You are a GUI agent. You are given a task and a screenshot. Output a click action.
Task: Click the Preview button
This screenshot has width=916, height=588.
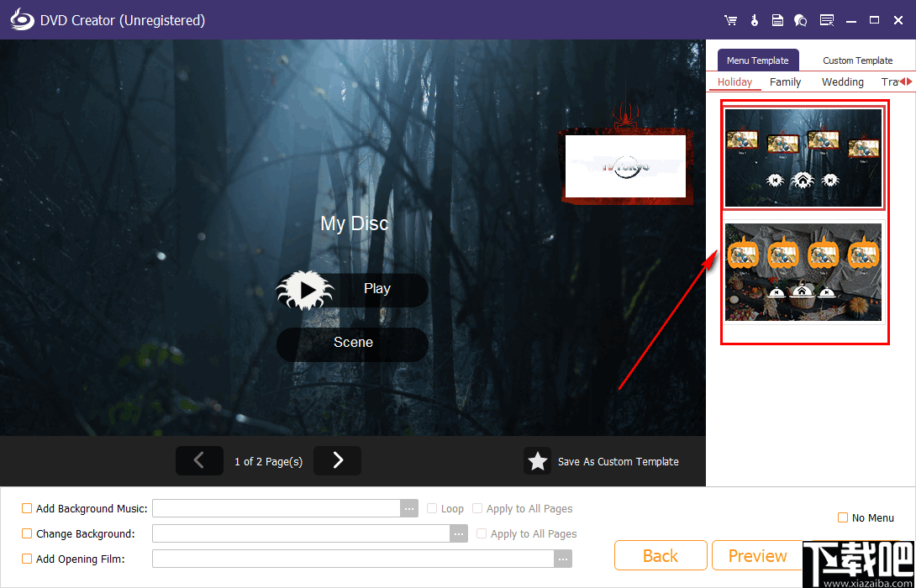click(755, 555)
